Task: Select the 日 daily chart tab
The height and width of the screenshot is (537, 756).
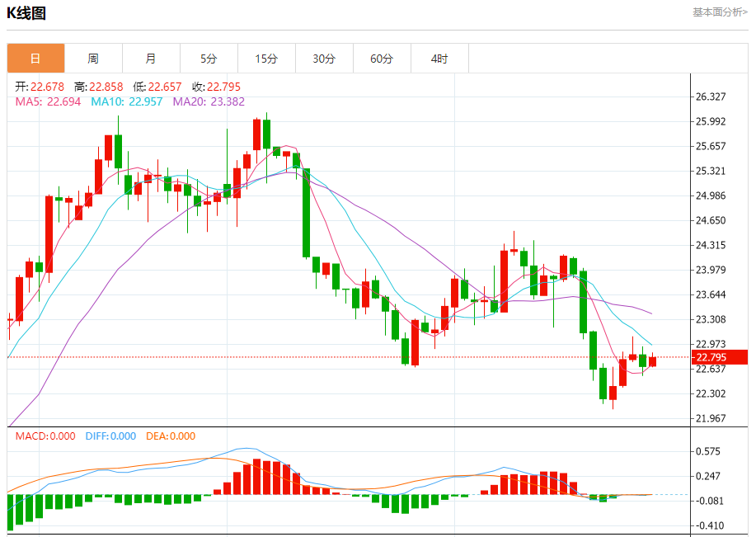Action: (35, 59)
